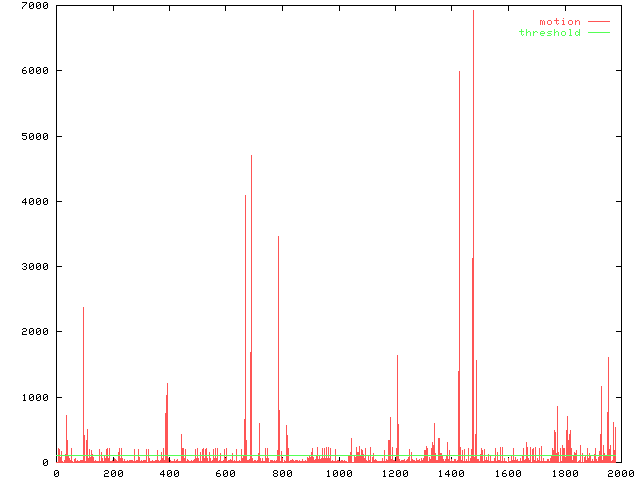Click the y-axis tick label 5000
The width and height of the screenshot is (640, 480).
[x=35, y=136]
